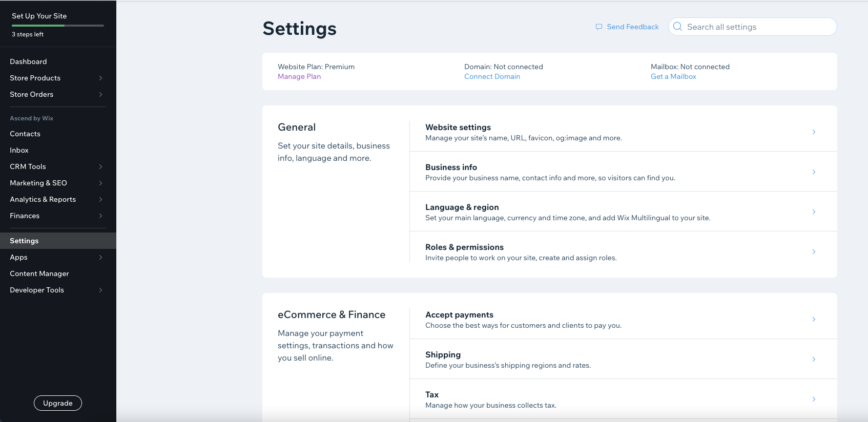The height and width of the screenshot is (422, 868).
Task: Click Send Feedback link
Action: coord(633,27)
